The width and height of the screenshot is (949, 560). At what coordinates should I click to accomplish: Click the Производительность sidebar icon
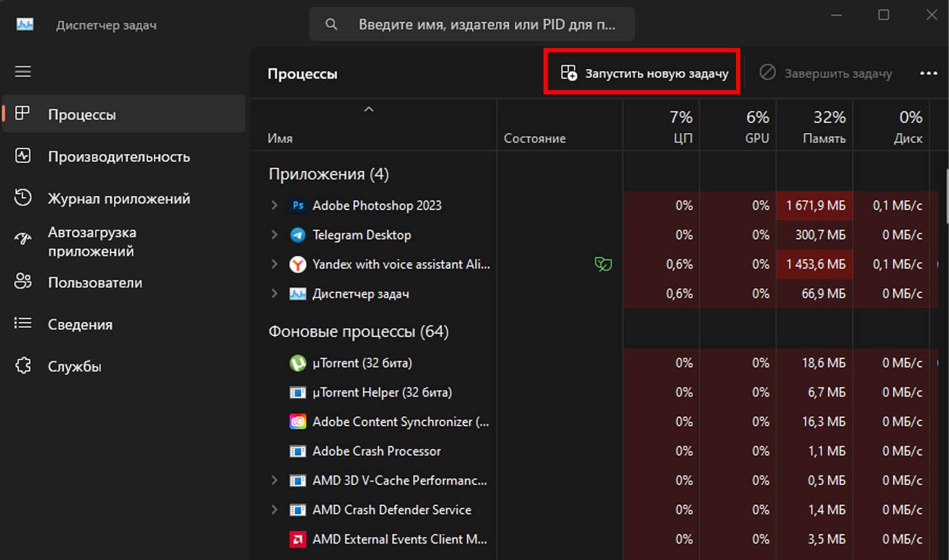pyautogui.click(x=23, y=156)
